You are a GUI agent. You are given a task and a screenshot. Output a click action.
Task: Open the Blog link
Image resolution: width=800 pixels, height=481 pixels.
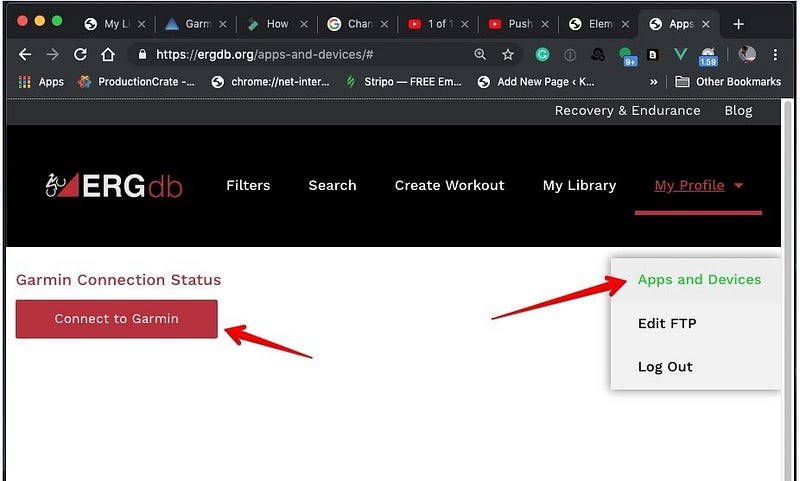point(738,111)
